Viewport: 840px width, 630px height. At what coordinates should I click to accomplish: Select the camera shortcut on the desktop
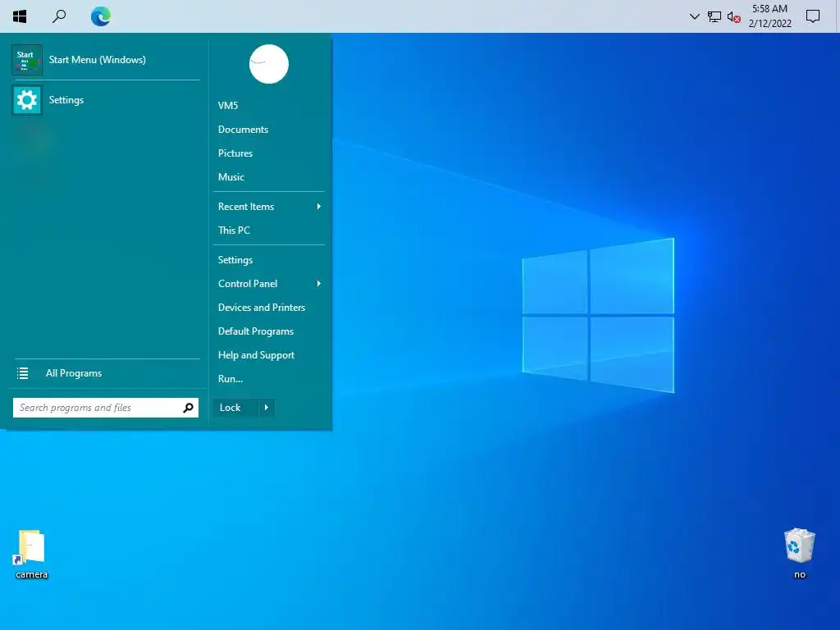(x=31, y=554)
